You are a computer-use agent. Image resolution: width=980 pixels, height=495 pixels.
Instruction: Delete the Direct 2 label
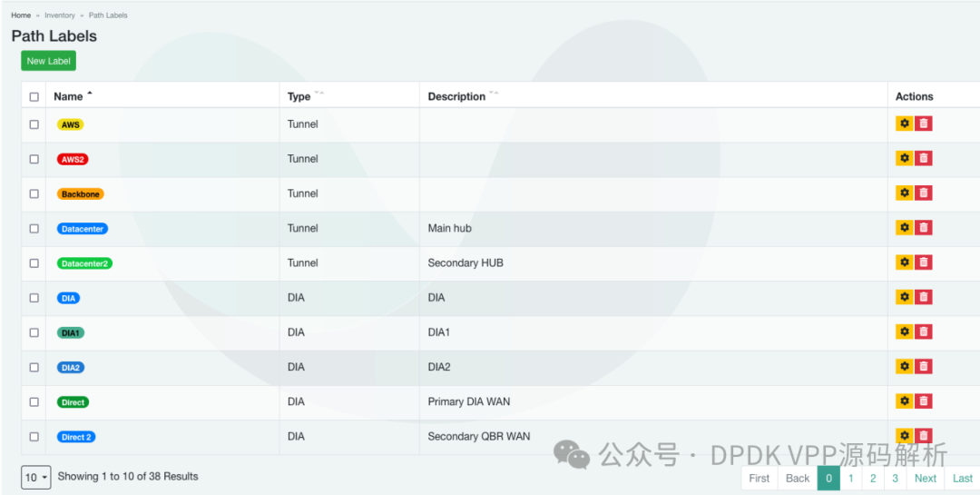click(x=923, y=436)
